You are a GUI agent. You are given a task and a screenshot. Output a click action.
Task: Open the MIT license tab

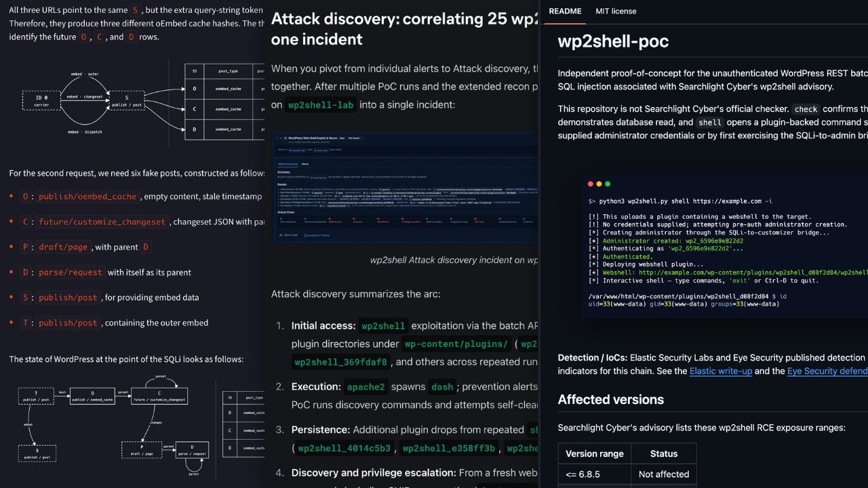(616, 11)
